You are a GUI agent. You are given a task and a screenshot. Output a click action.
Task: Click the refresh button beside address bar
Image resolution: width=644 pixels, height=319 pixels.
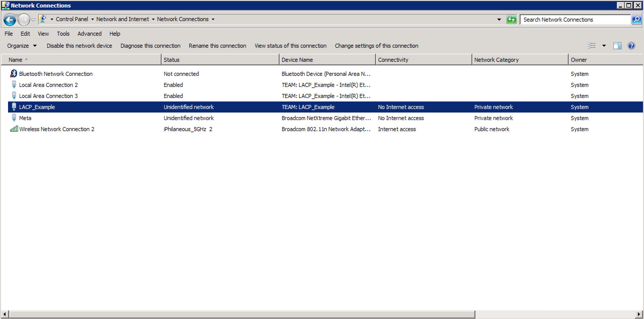511,20
